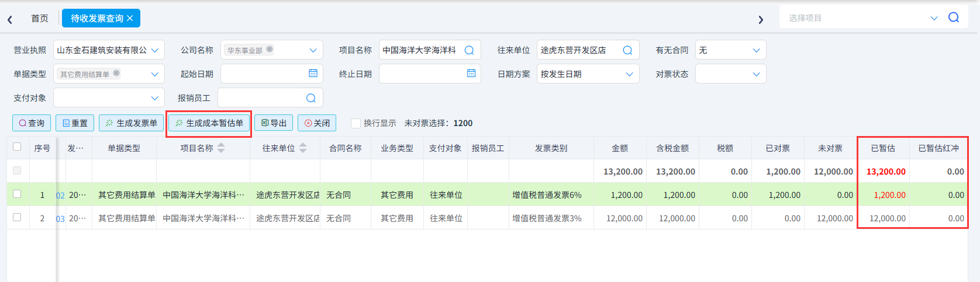Screen dimensions: 980x282
Task: Remove the 其它费用结算单 tag
Action: 116,73
